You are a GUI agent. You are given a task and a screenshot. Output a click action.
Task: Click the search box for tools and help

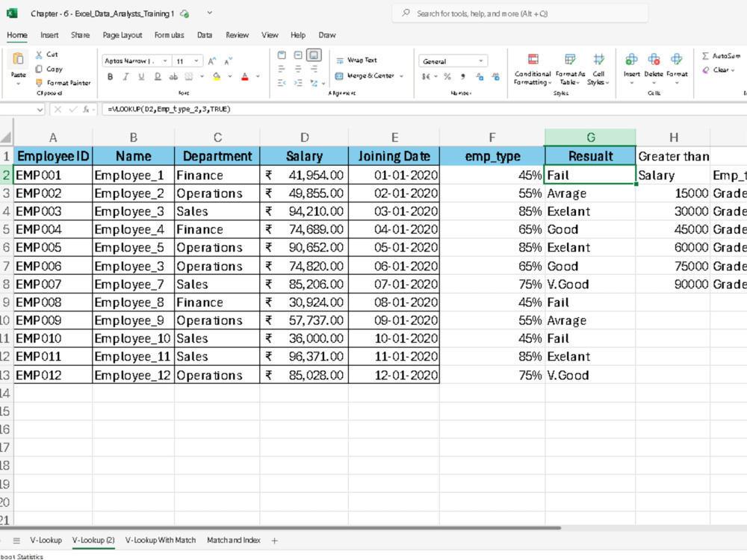click(520, 13)
